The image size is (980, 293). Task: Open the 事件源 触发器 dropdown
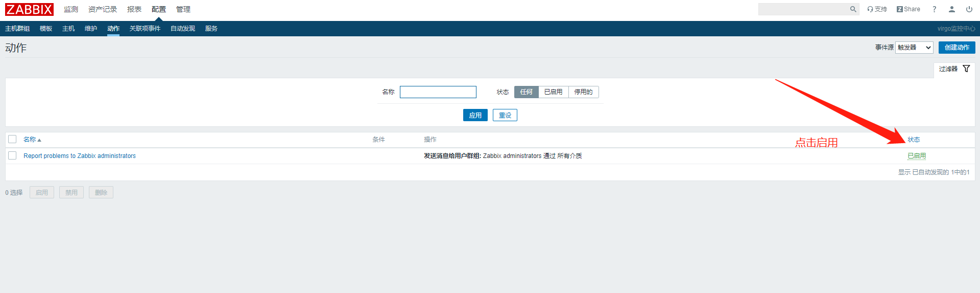[914, 48]
